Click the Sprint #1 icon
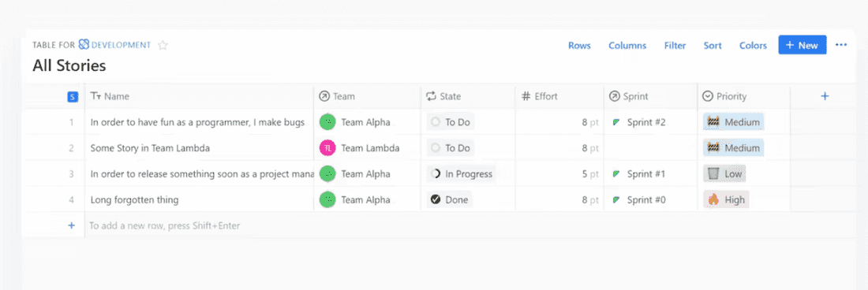 pyautogui.click(x=616, y=174)
